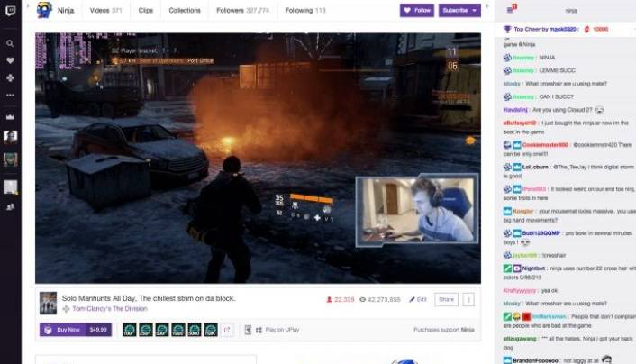The image size is (636, 364).
Task: Open the Followers tab
Action: (242, 11)
